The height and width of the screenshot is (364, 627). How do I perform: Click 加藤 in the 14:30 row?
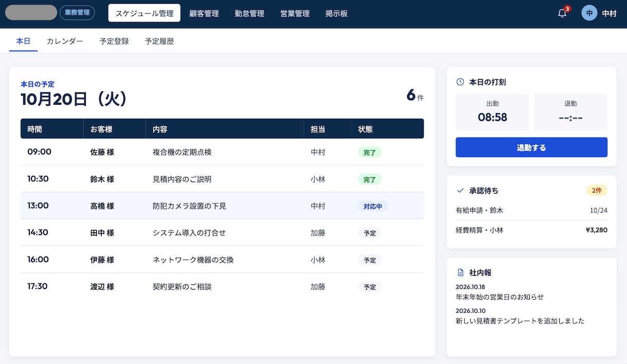318,233
